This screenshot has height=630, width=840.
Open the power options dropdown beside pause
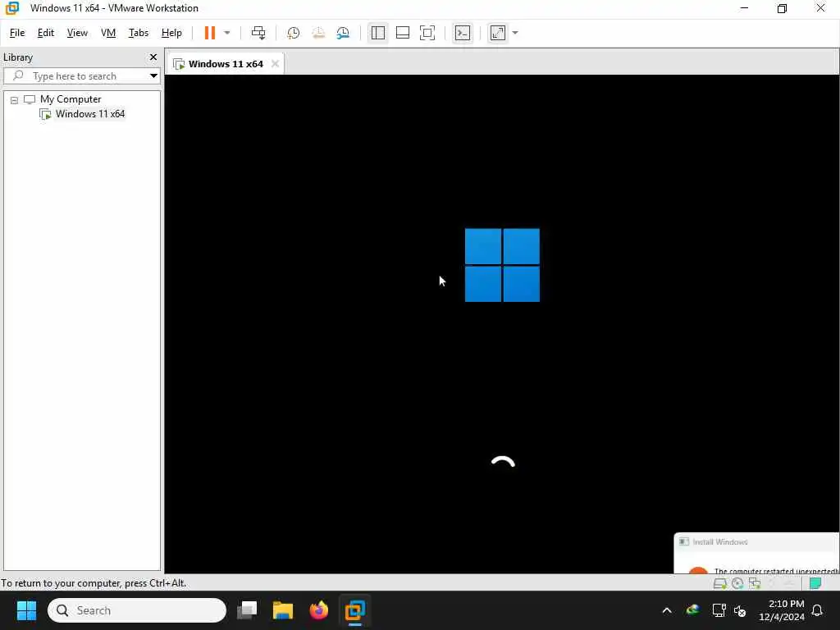click(x=227, y=33)
